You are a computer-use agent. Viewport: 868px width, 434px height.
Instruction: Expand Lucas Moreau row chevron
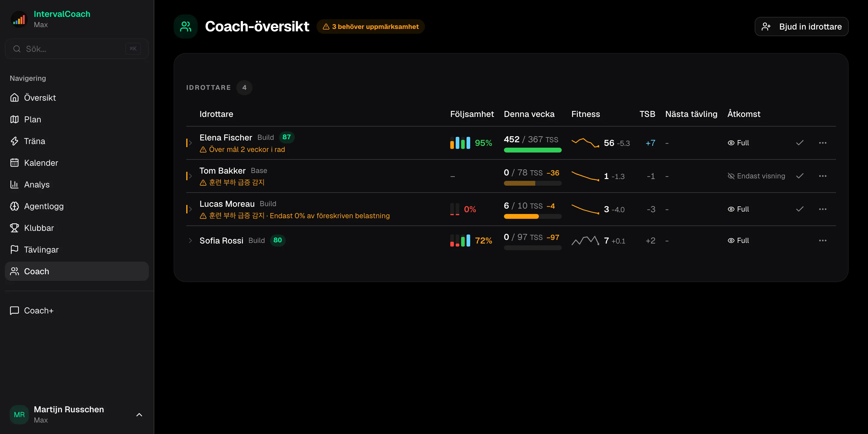pyautogui.click(x=190, y=209)
